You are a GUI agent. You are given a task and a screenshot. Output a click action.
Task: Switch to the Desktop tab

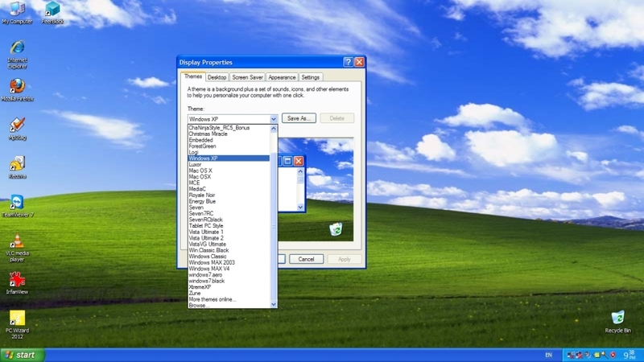click(x=217, y=77)
